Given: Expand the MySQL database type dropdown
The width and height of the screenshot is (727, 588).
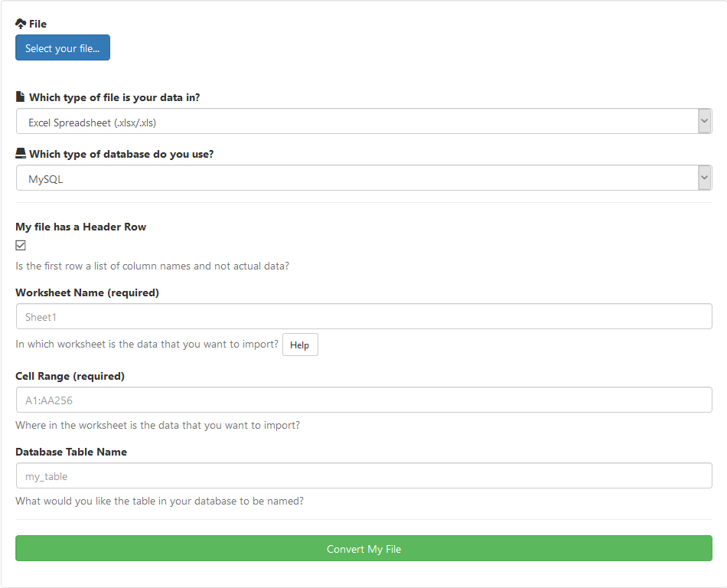Looking at the screenshot, I should [x=363, y=178].
